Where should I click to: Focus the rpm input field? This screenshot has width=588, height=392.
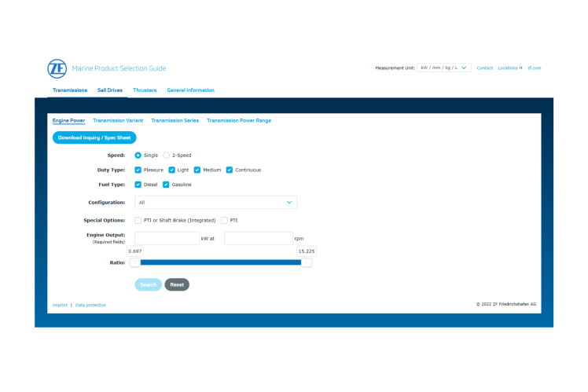click(x=258, y=238)
